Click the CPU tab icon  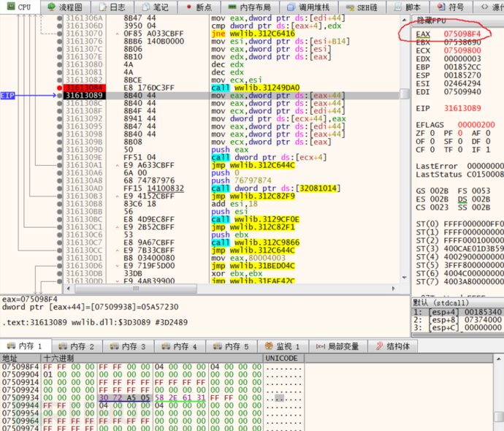pyautogui.click(x=9, y=7)
